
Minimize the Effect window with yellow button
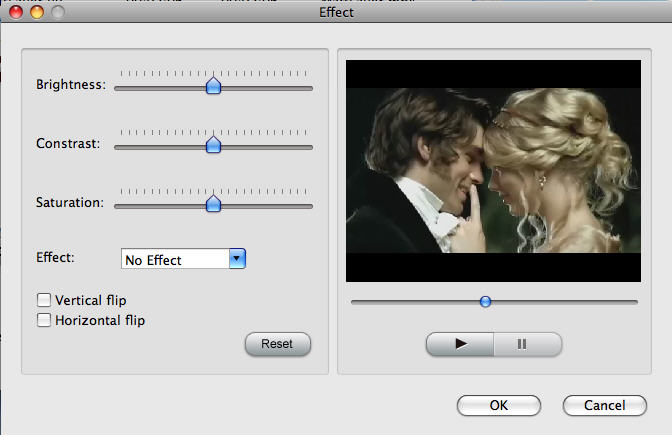coord(37,12)
